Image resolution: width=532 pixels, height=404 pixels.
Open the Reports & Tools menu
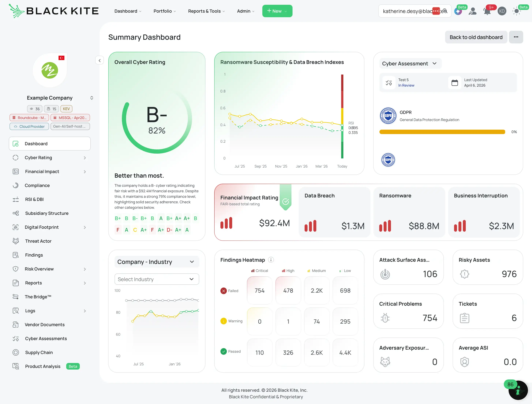pyautogui.click(x=206, y=11)
